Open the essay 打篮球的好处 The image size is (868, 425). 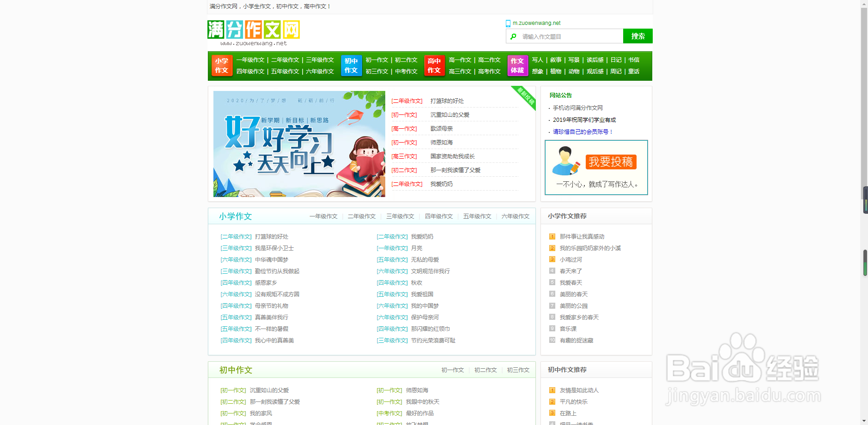(446, 101)
